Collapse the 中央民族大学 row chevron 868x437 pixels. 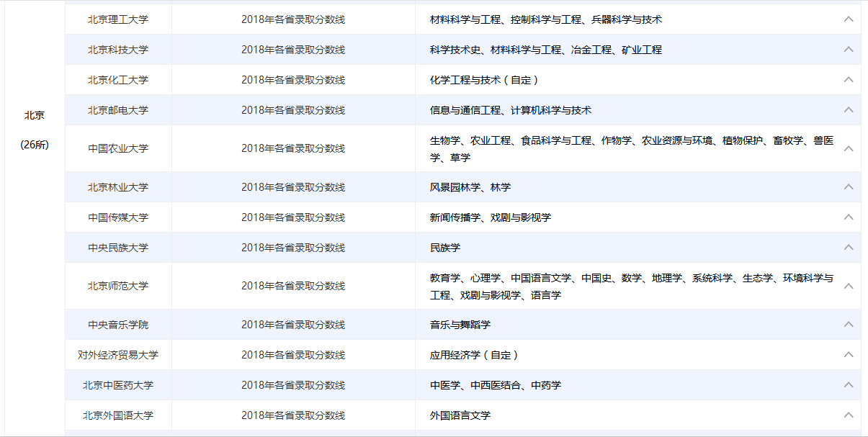pyautogui.click(x=849, y=248)
